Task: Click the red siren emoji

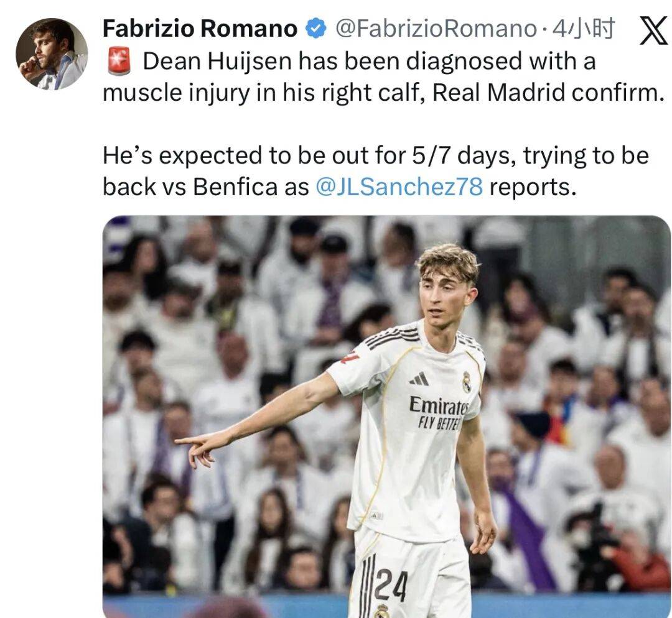Action: (119, 62)
